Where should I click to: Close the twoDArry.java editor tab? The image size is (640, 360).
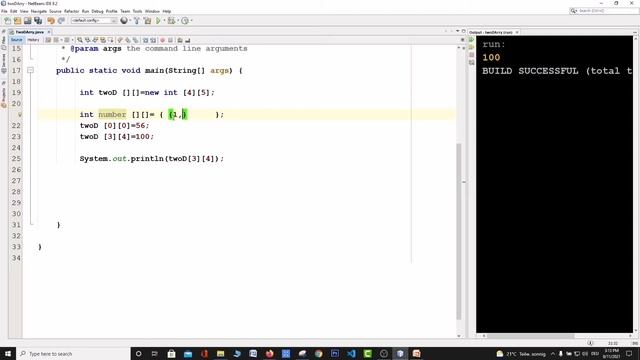[49, 32]
